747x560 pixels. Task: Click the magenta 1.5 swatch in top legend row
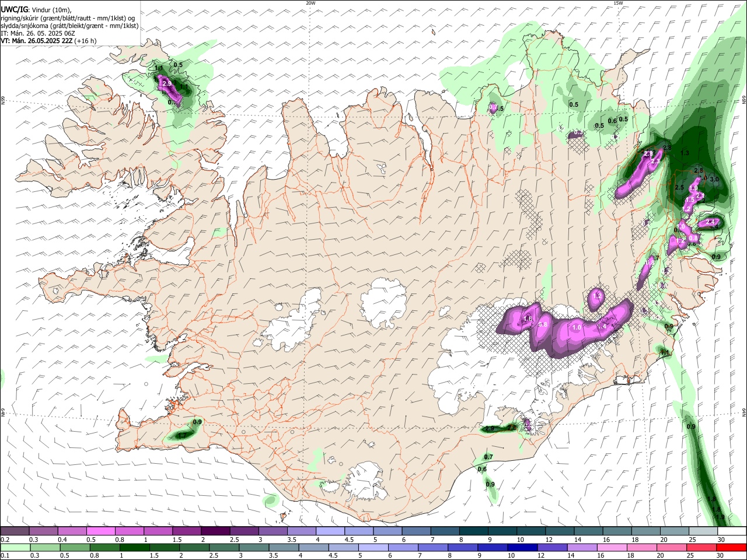[186, 531]
